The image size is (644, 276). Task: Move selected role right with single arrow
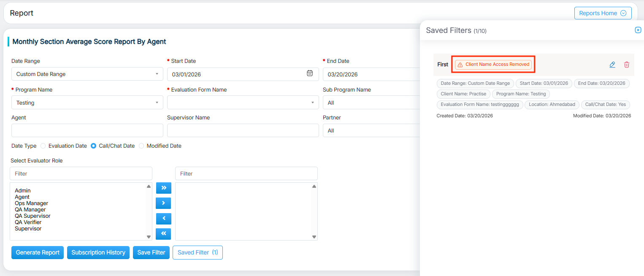click(163, 203)
